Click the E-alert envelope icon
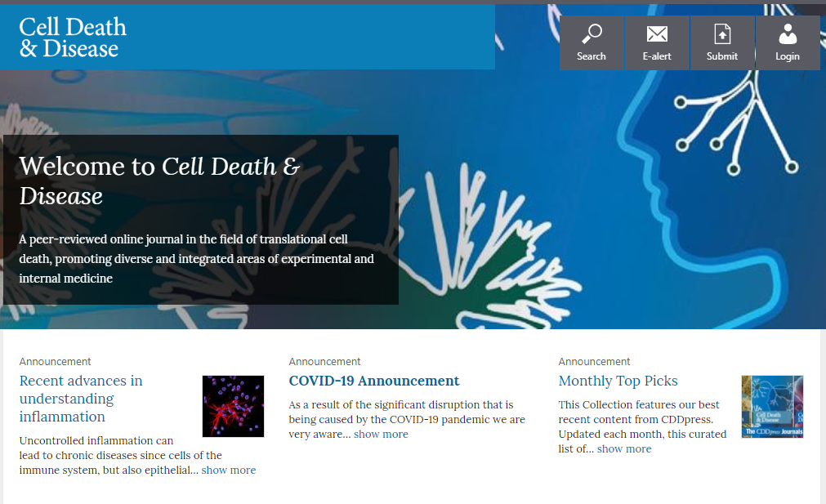 657,34
